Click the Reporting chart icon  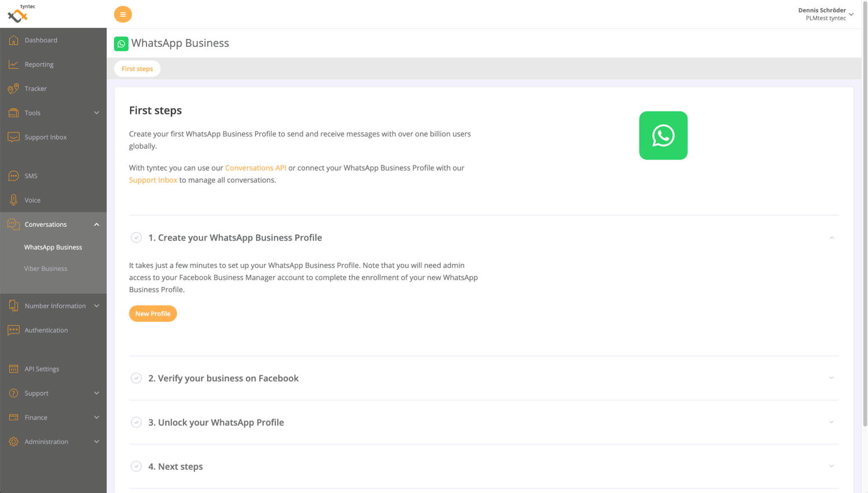pyautogui.click(x=13, y=64)
